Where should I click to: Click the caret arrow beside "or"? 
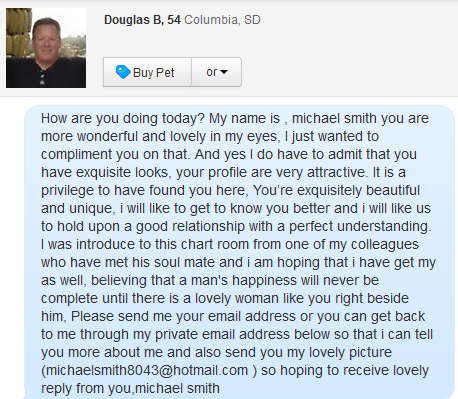pyautogui.click(x=224, y=72)
